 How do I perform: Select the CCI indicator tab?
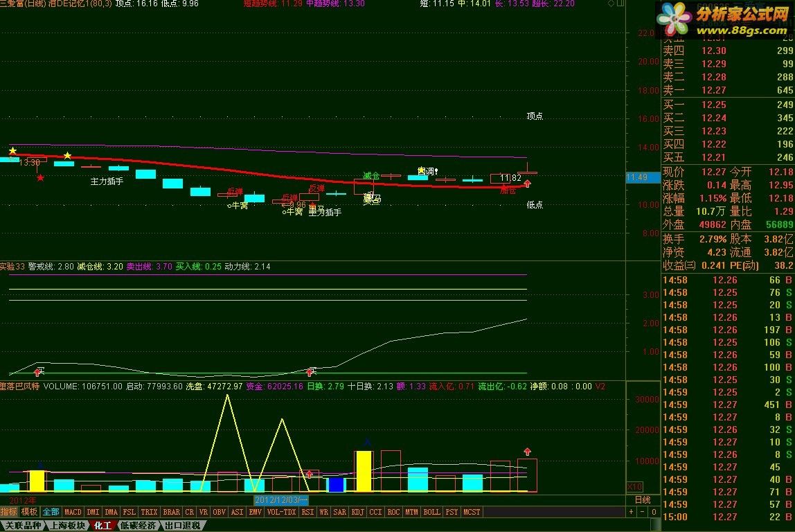pos(376,512)
